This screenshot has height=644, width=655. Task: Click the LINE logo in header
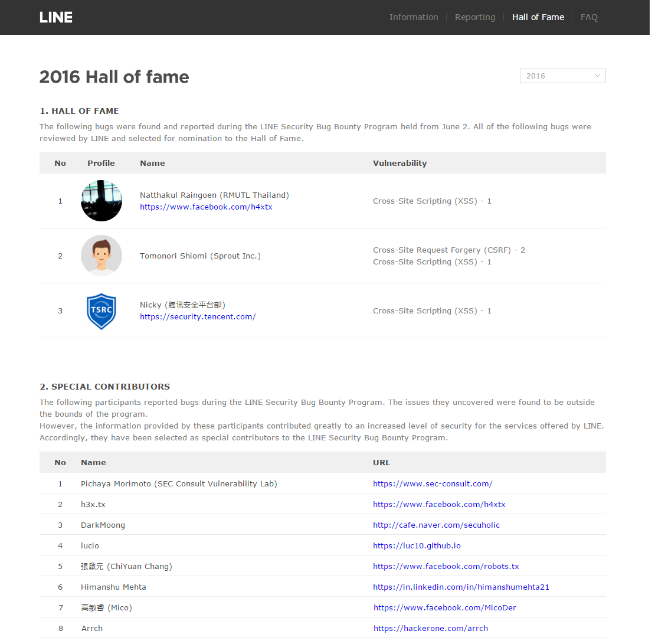[56, 17]
